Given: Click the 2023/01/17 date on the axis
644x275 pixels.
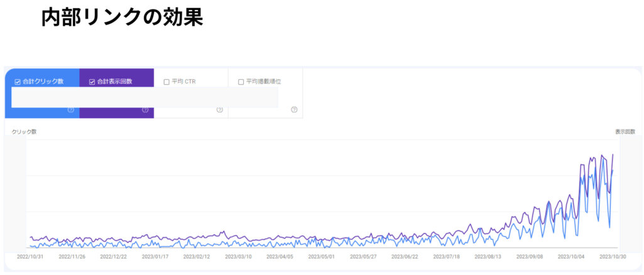Looking at the screenshot, I should [x=155, y=257].
